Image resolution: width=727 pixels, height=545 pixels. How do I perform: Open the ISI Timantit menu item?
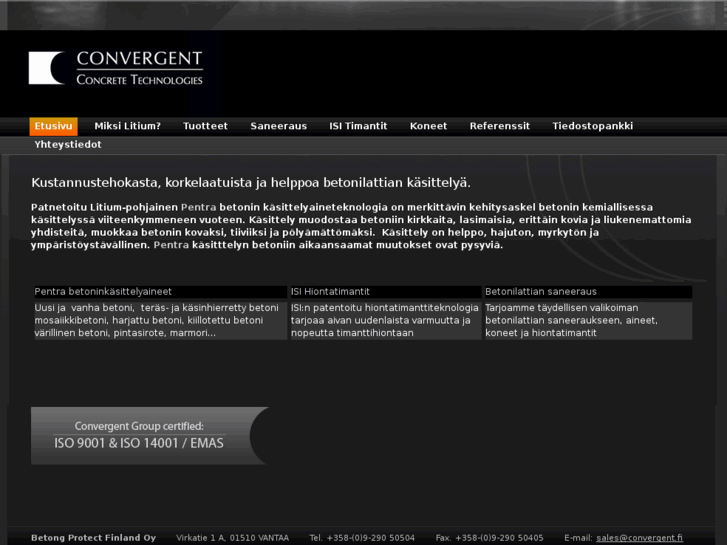(x=358, y=126)
